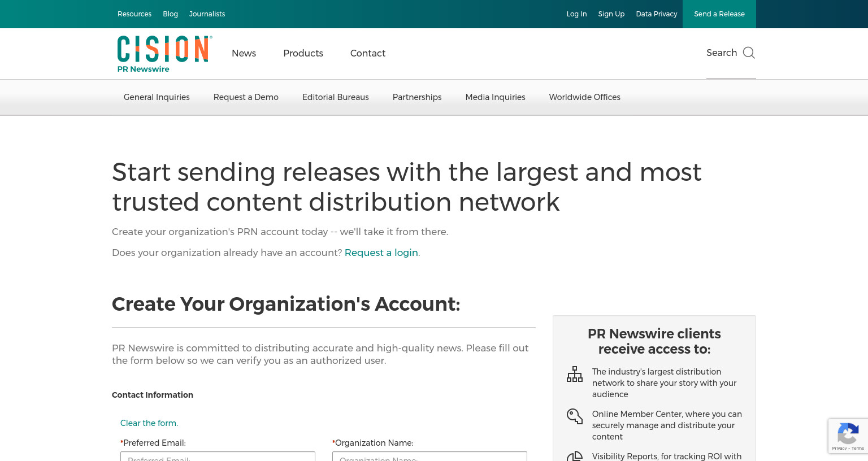Image resolution: width=868 pixels, height=461 pixels.
Task: Go to Media Inquiries tab
Action: click(495, 97)
